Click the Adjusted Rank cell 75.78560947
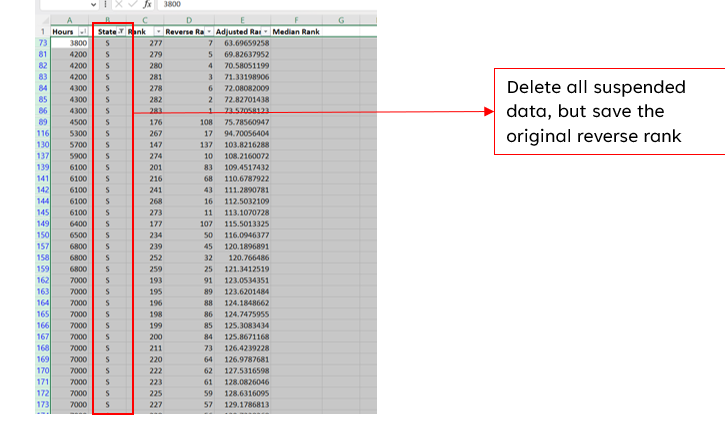Screen dimensions: 725x430 point(242,122)
